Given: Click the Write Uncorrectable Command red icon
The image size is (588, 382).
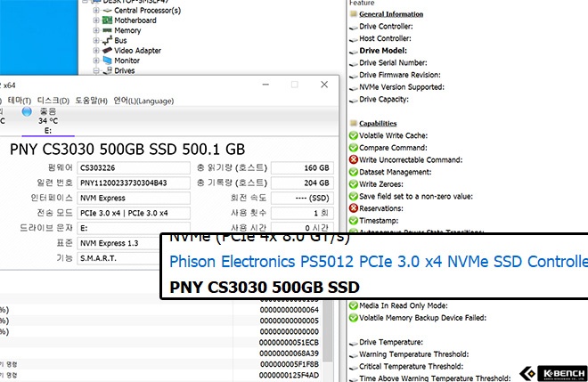Looking at the screenshot, I should pyautogui.click(x=354, y=159).
